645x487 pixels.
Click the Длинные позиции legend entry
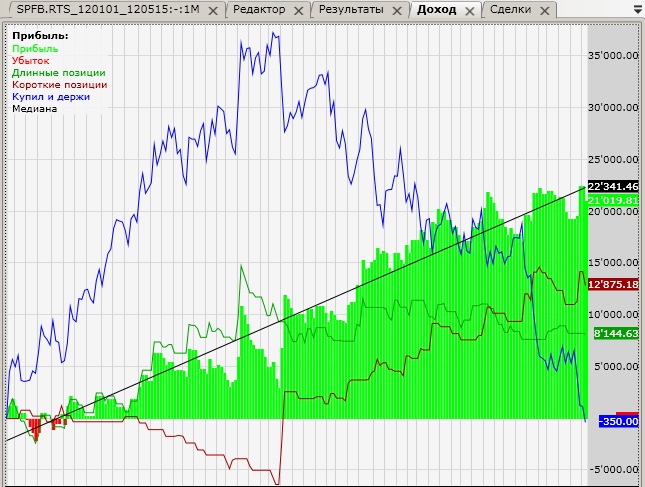[x=59, y=72]
